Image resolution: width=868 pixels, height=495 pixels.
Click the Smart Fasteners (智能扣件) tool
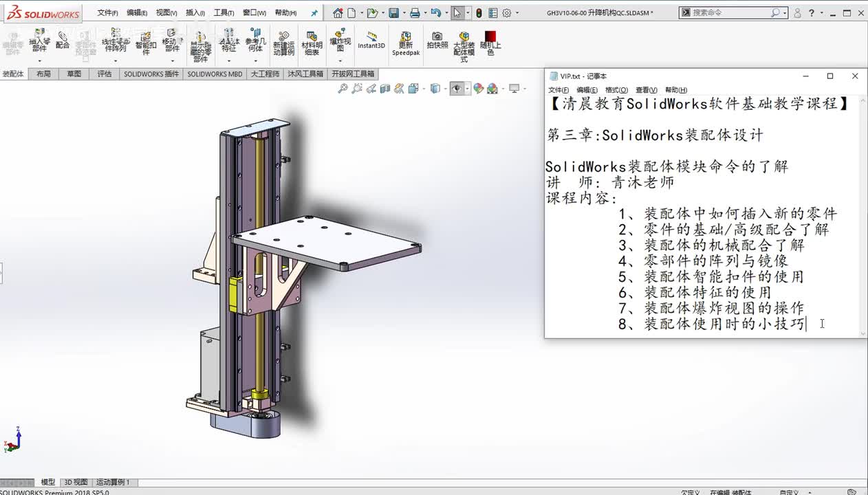[x=146, y=43]
